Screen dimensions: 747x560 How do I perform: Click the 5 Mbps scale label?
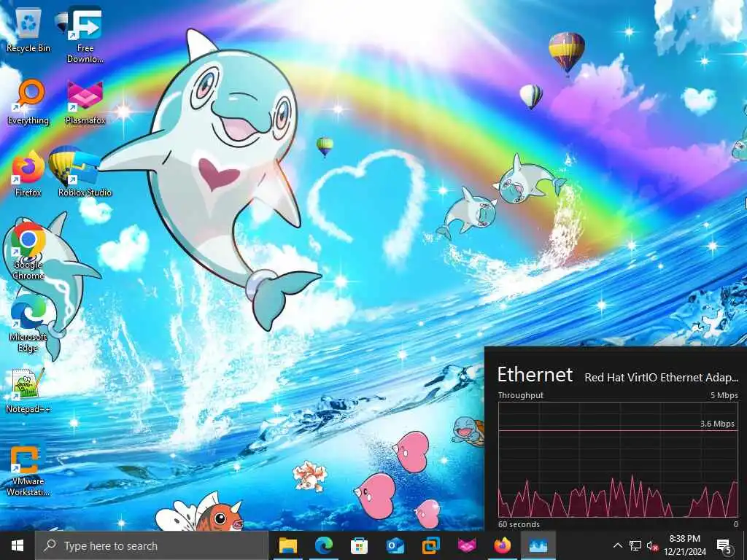pyautogui.click(x=724, y=395)
